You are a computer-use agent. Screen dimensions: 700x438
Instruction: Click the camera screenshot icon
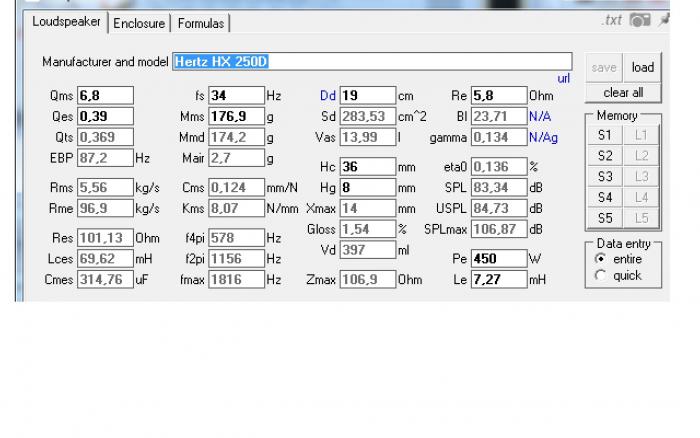click(640, 20)
